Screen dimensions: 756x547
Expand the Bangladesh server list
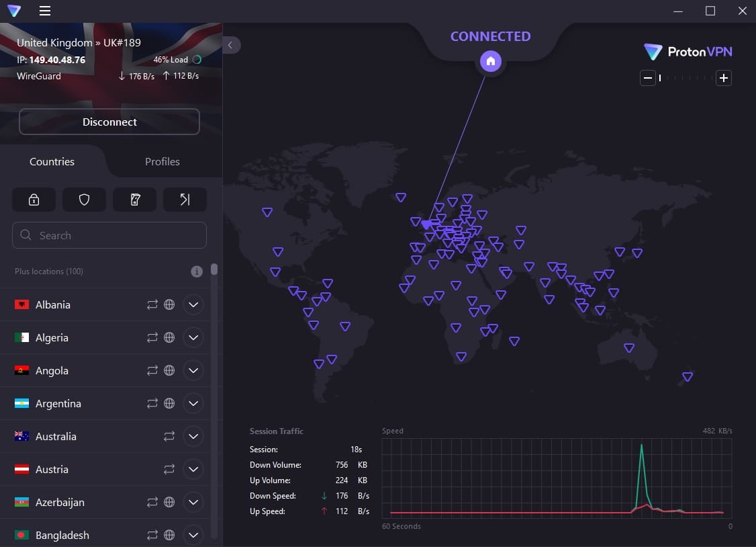pos(193,535)
